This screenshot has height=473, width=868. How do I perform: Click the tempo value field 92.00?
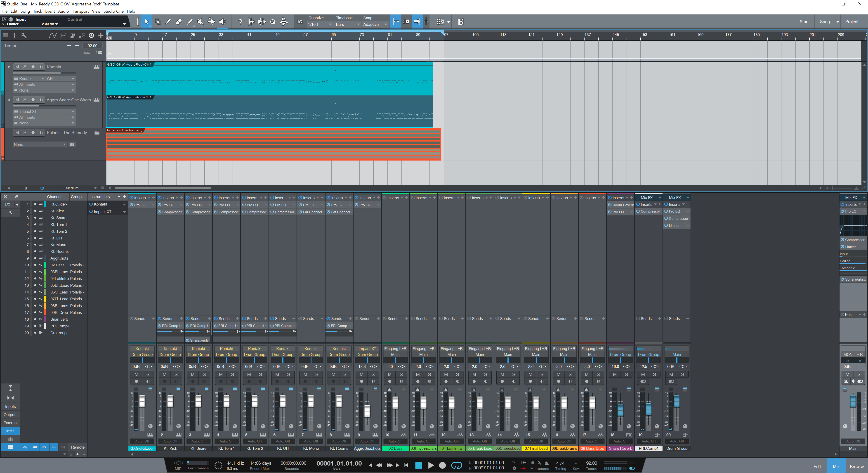coord(92,45)
